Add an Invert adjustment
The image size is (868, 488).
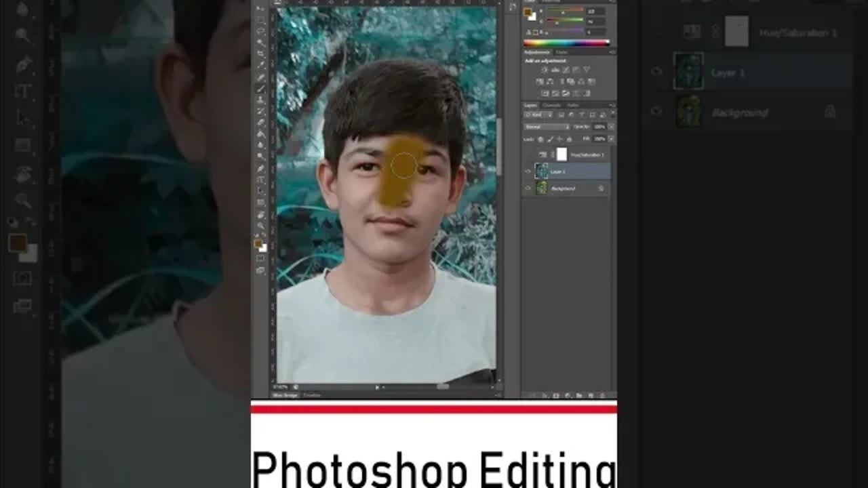[x=545, y=93]
